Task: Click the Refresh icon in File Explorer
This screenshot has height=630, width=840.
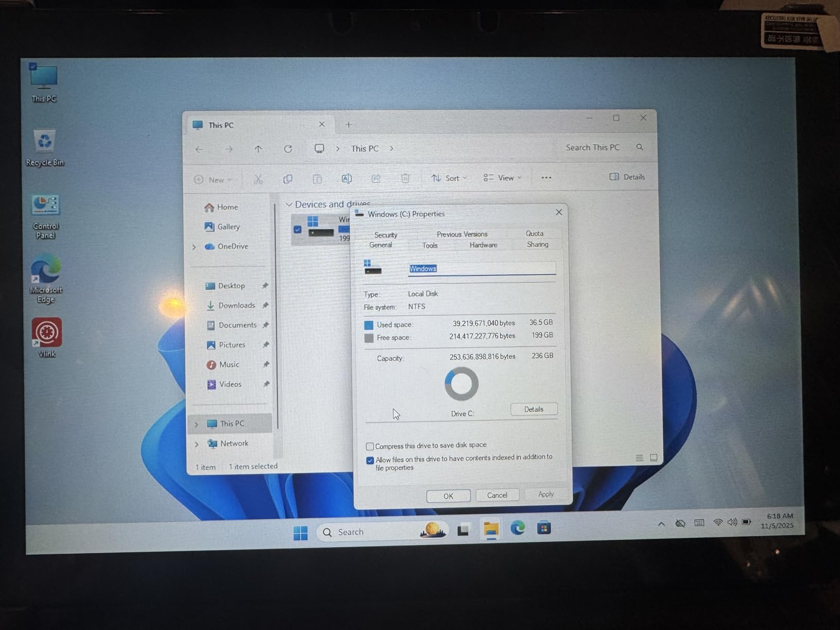Action: coord(288,149)
